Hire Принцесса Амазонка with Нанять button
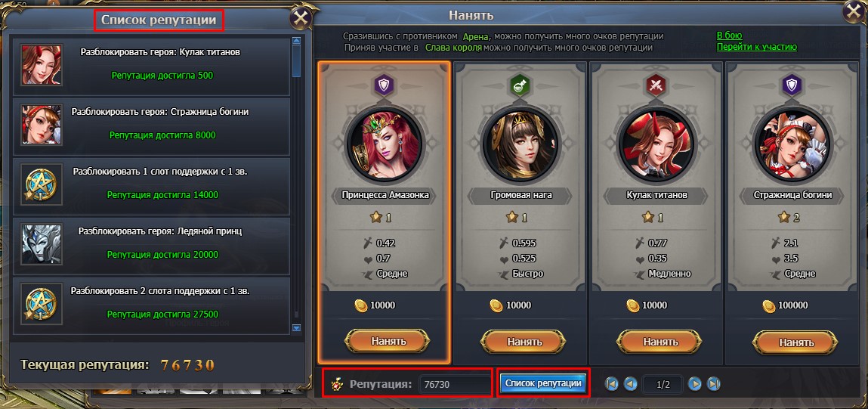The image size is (868, 409). (387, 342)
